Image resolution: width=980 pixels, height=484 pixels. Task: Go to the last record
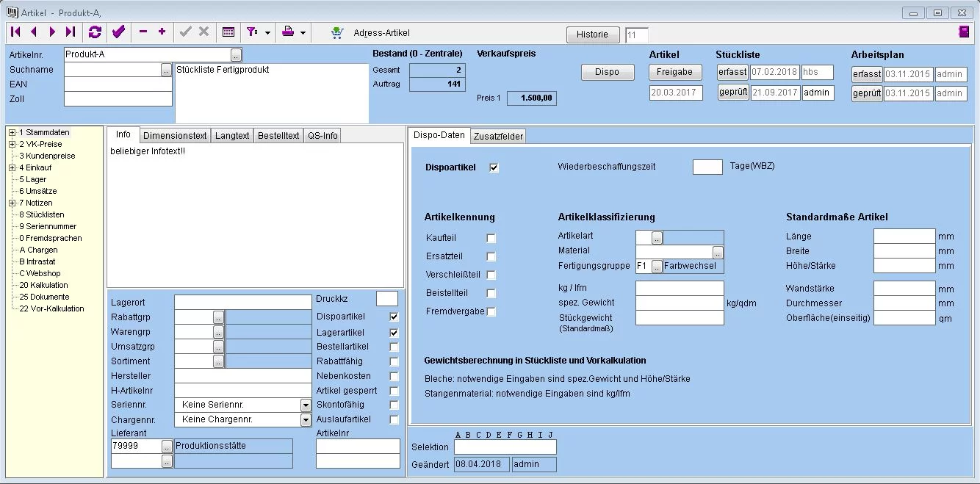point(71,32)
